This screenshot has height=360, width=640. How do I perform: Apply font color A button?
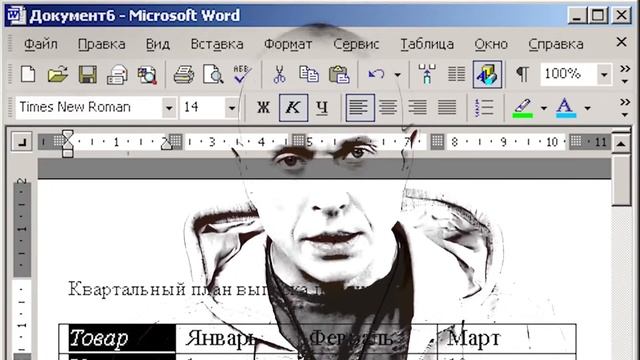point(565,108)
